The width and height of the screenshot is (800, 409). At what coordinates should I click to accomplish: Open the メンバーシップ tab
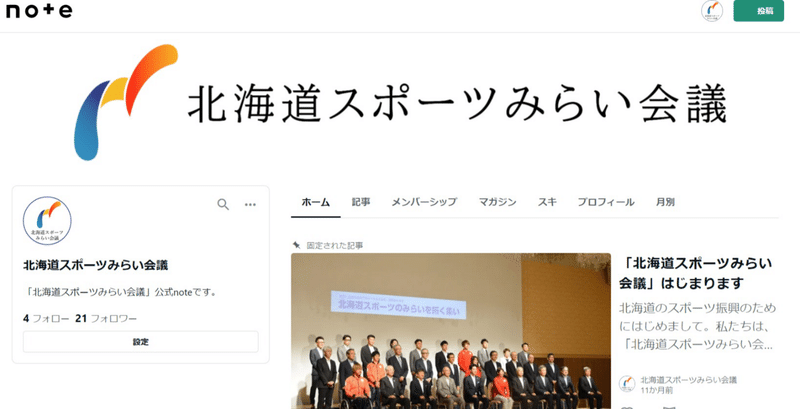coord(424,202)
